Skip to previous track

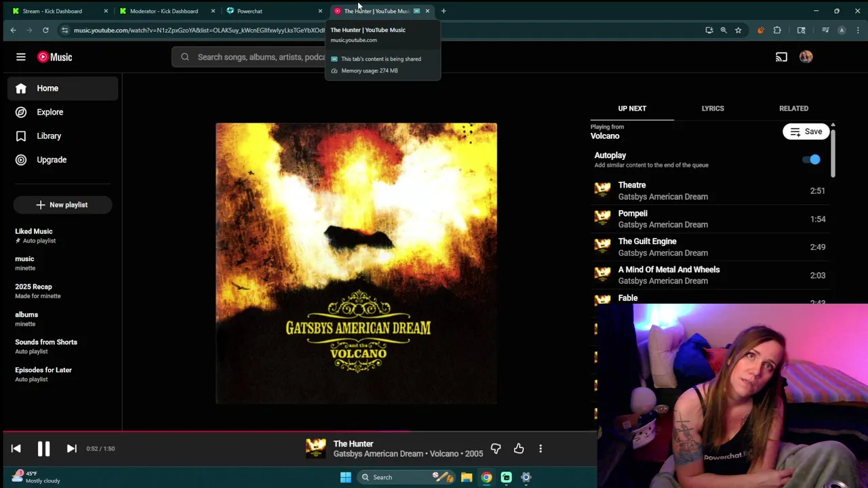coord(16,449)
